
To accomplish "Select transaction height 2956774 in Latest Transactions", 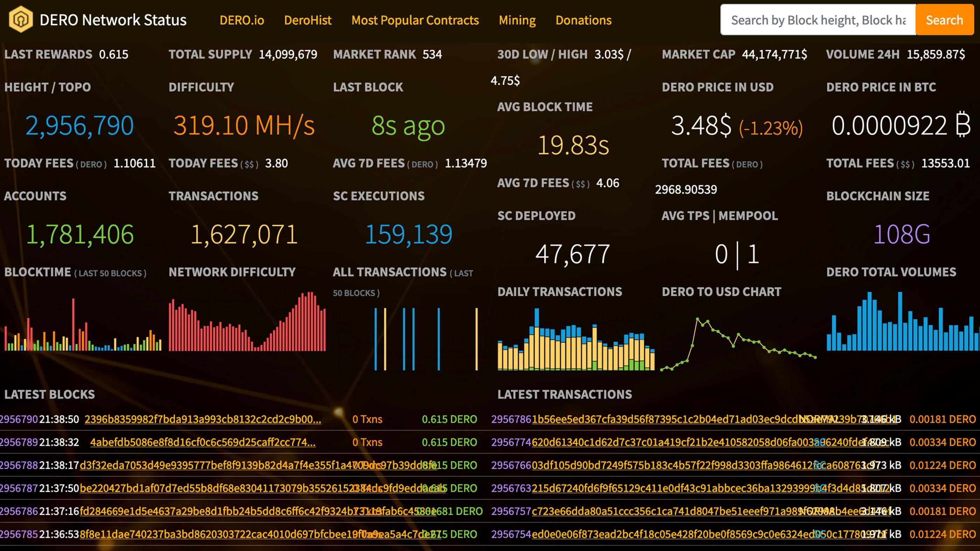I will coord(511,442).
